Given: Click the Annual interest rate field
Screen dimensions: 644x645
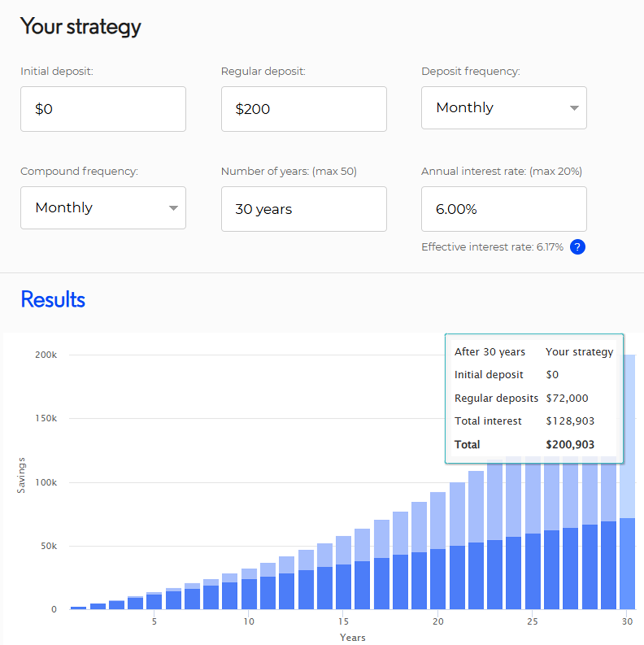Looking at the screenshot, I should [x=504, y=209].
